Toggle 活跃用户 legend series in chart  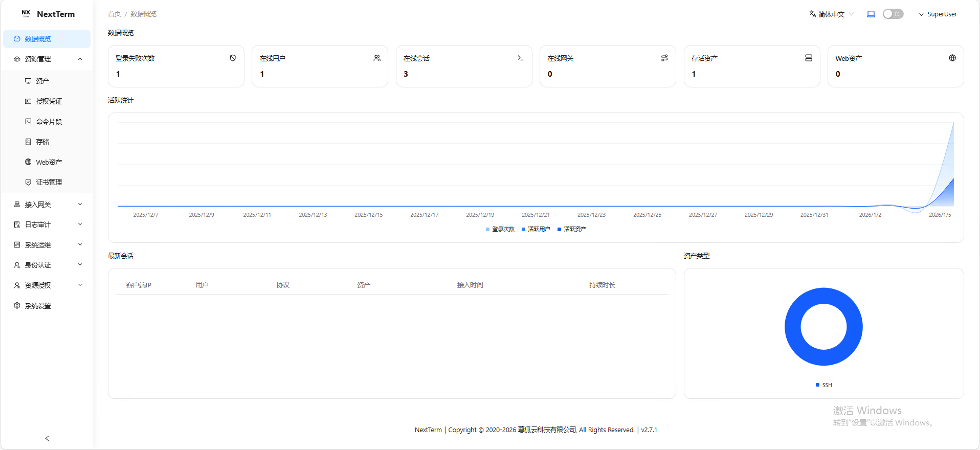[536, 229]
